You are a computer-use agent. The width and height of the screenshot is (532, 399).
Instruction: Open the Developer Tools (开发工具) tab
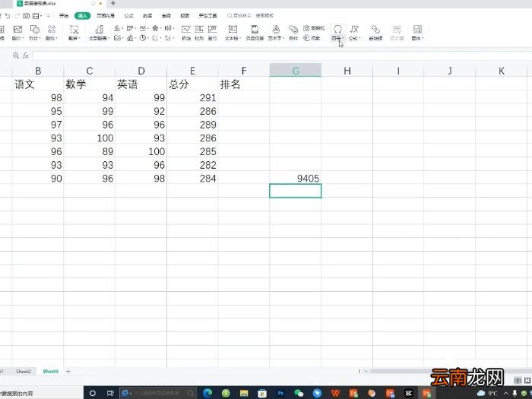(x=207, y=16)
